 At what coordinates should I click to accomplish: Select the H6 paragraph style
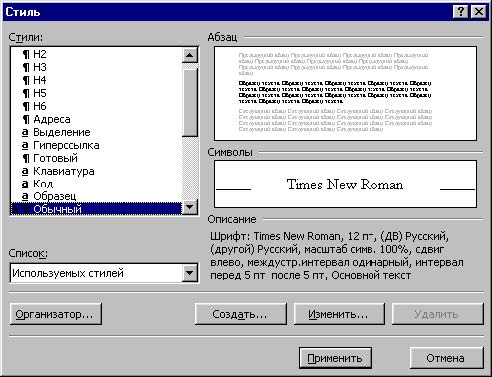tap(97, 106)
